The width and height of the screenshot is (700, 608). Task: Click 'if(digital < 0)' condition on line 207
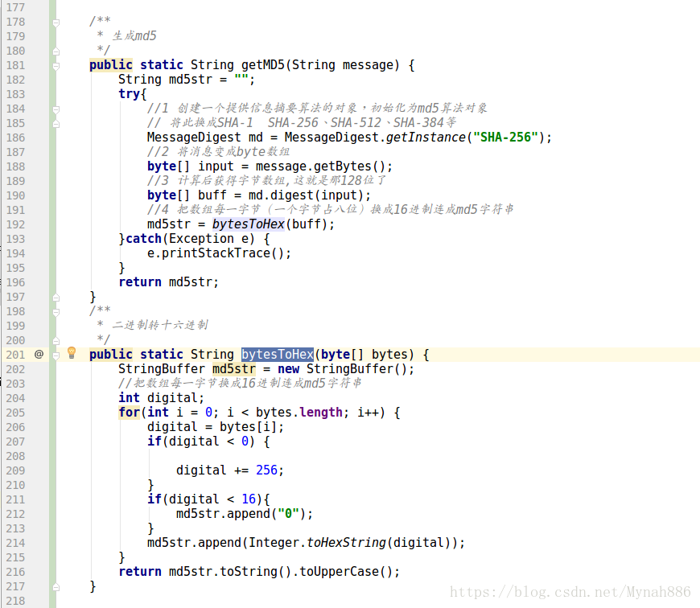201,442
